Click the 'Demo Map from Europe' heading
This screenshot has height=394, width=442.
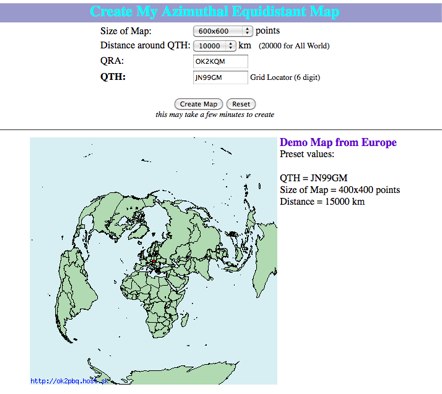pos(338,142)
